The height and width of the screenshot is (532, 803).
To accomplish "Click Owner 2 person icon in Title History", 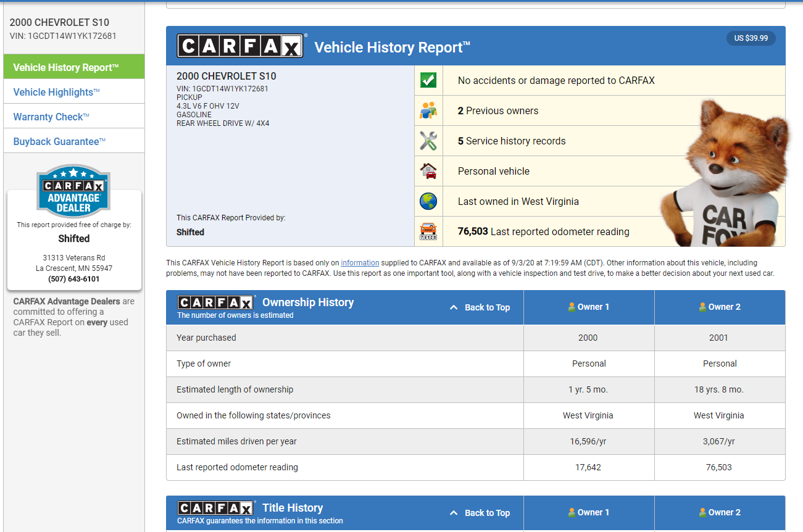I will click(702, 512).
